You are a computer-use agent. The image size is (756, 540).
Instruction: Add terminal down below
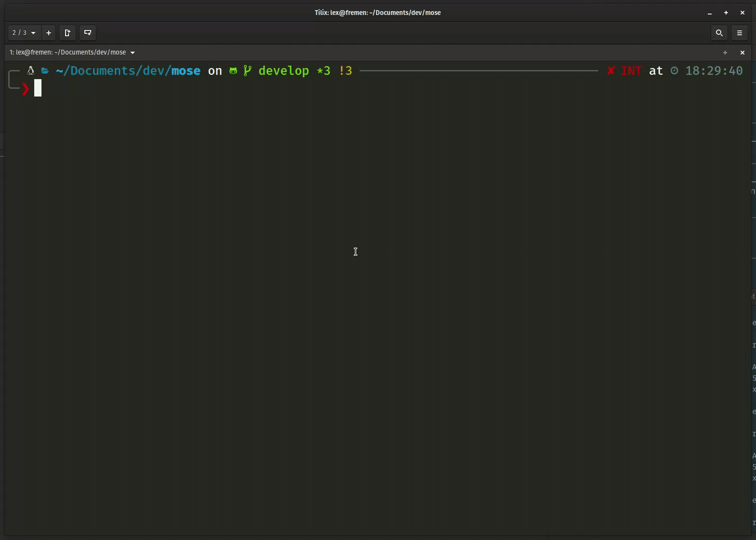tap(88, 33)
